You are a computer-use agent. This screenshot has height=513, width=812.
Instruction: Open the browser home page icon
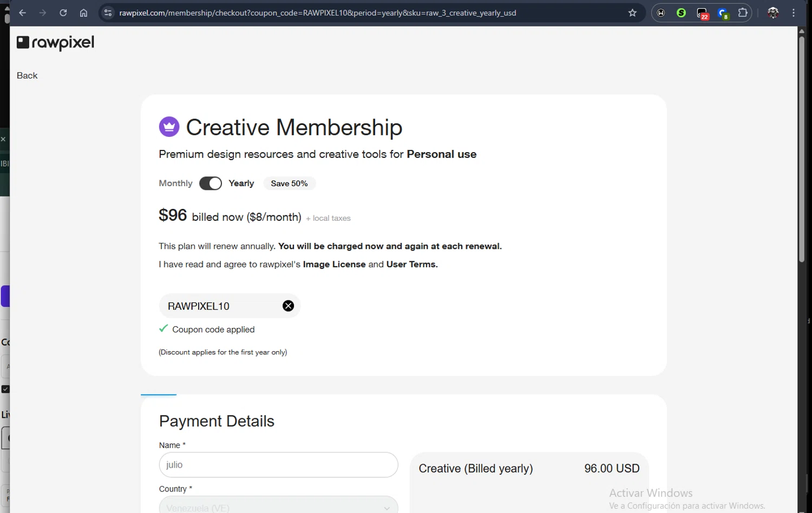[x=83, y=12]
